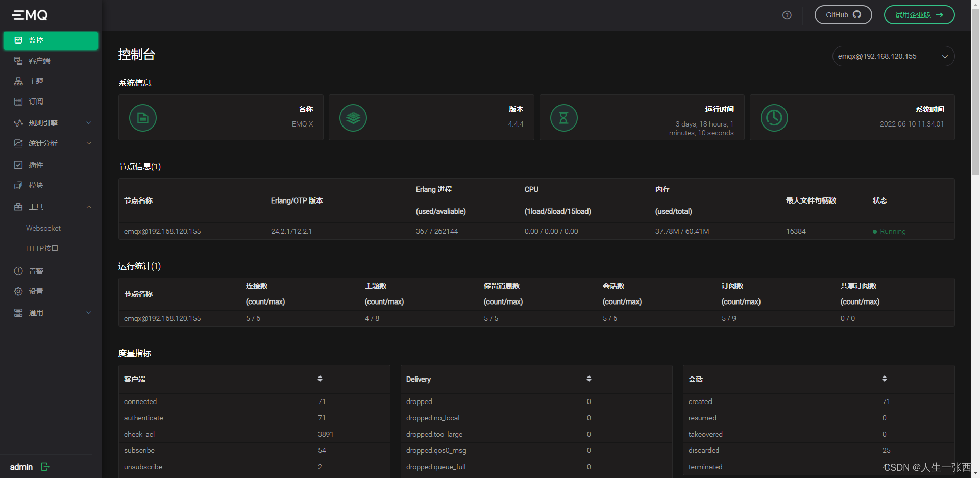This screenshot has width=980, height=478.
Task: Click the dropped.too_large metric row
Action: (x=536, y=434)
